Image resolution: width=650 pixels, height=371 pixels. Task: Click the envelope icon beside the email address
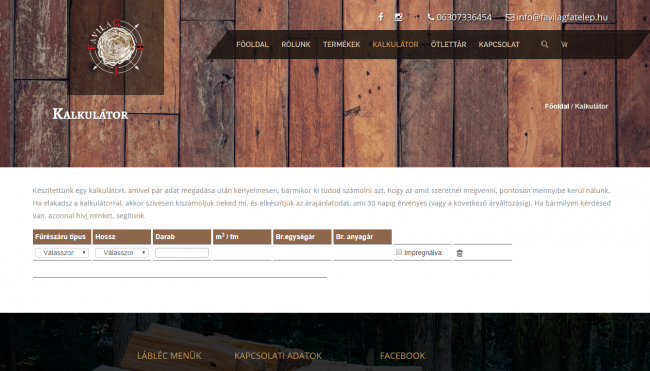click(510, 17)
